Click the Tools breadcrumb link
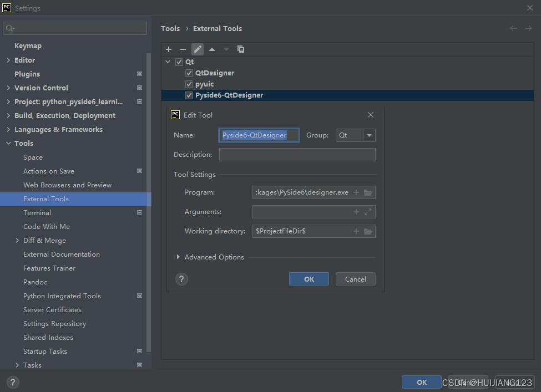Viewport: 541px width, 392px height. tap(170, 28)
